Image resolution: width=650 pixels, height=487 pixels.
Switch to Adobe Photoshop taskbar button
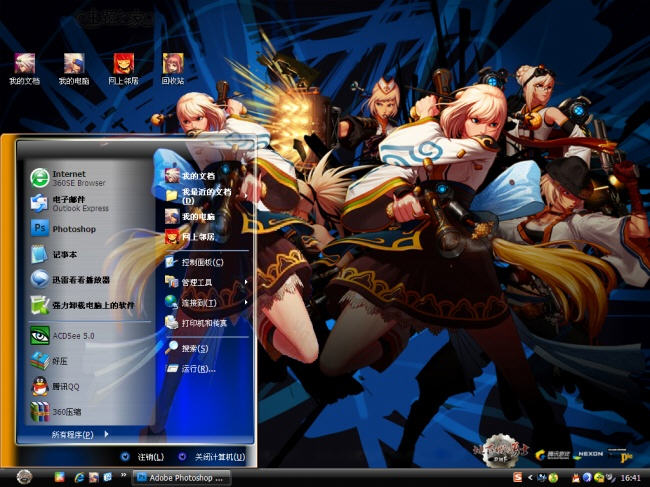(181, 478)
